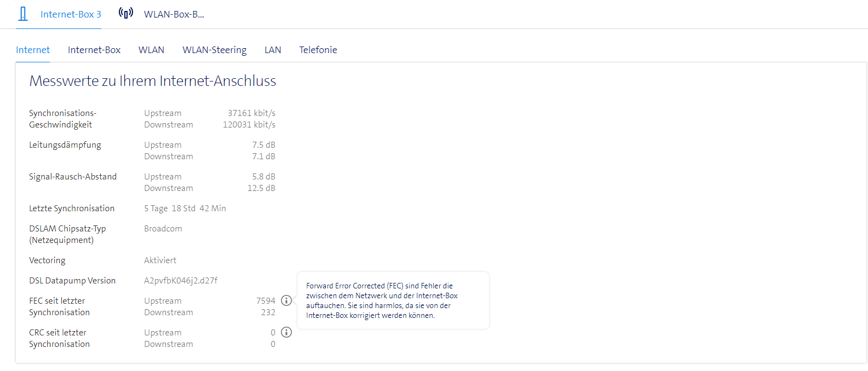Screen dimensions: 868x371
Task: Click the WLAN-Box wireless signal icon
Action: (126, 13)
